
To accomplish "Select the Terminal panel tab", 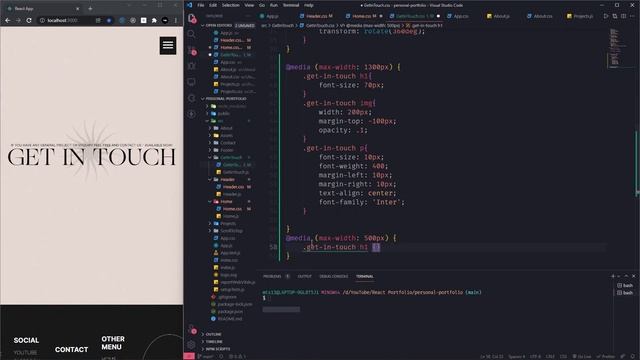I will pos(364,276).
